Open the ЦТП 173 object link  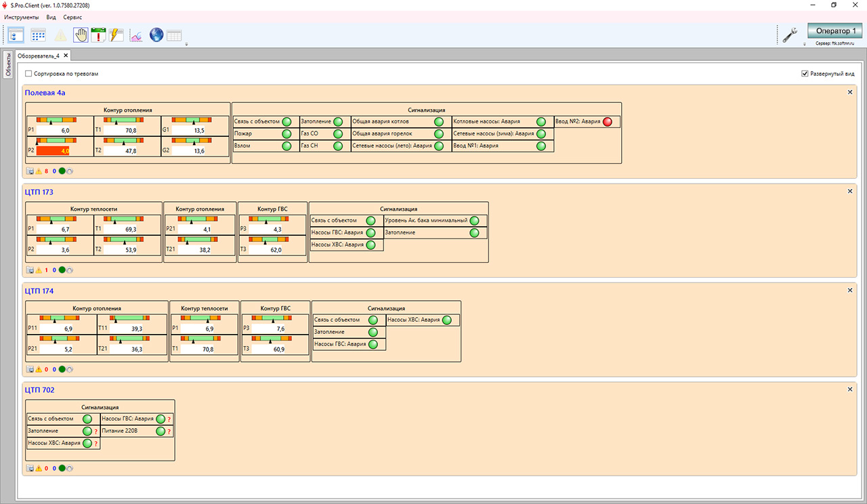[39, 192]
